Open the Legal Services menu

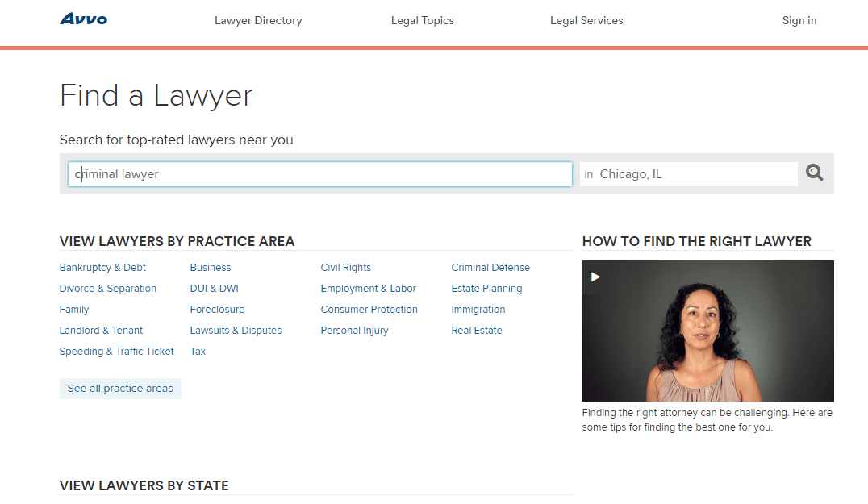coord(586,20)
